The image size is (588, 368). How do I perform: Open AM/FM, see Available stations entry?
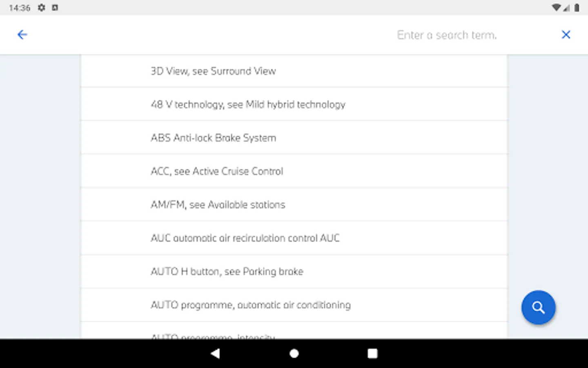(x=218, y=205)
